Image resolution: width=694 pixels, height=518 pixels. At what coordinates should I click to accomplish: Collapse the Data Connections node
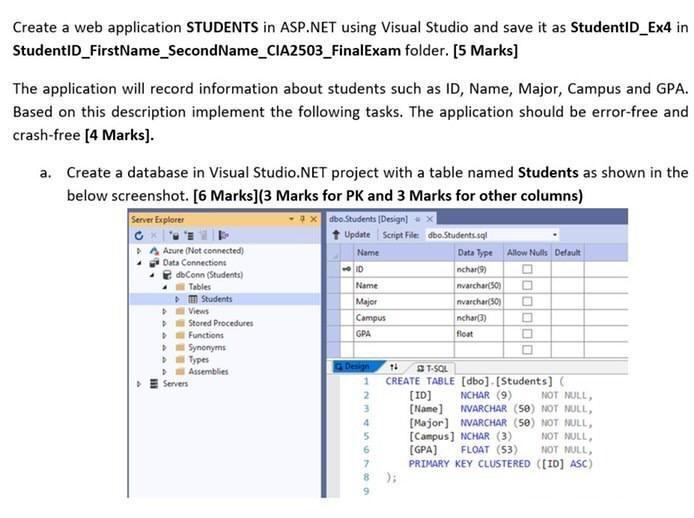tap(139, 263)
